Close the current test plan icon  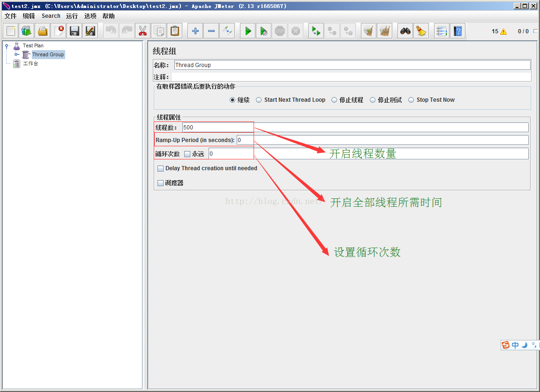(59, 31)
